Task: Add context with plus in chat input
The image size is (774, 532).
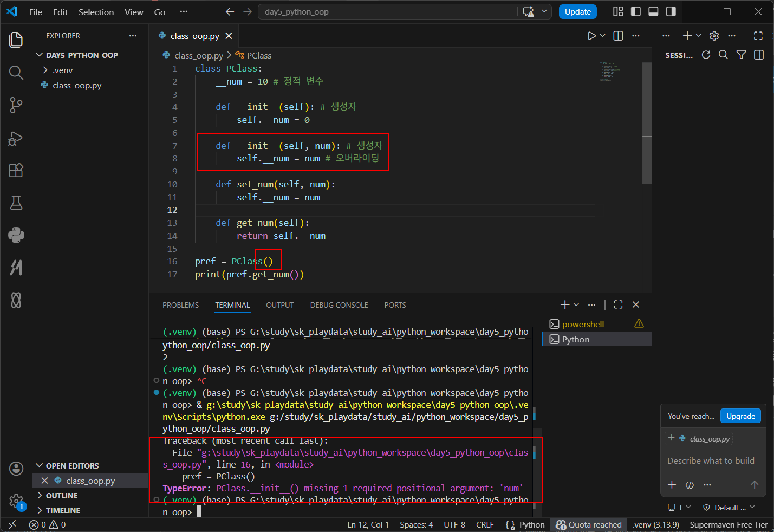Action: coord(672,485)
